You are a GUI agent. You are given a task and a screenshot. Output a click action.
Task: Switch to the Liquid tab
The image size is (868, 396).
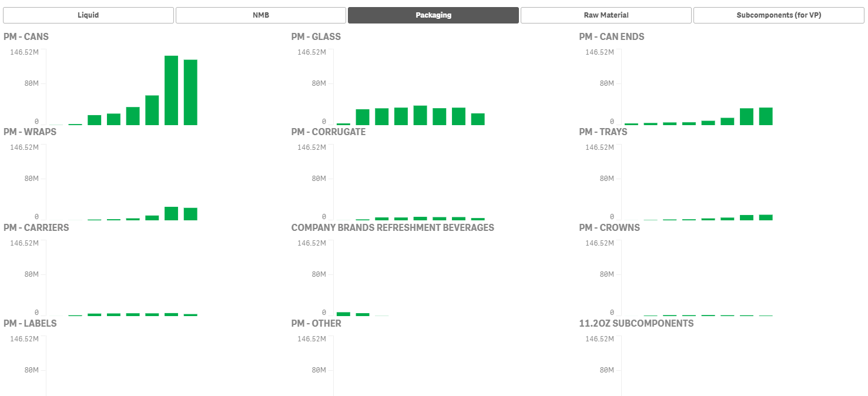88,14
